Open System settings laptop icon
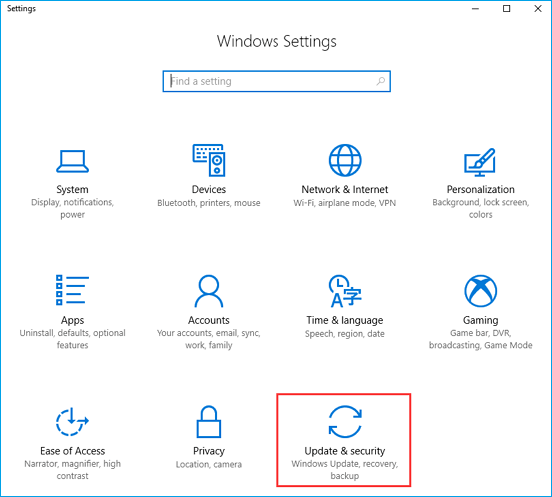Image resolution: width=552 pixels, height=497 pixels. click(73, 161)
